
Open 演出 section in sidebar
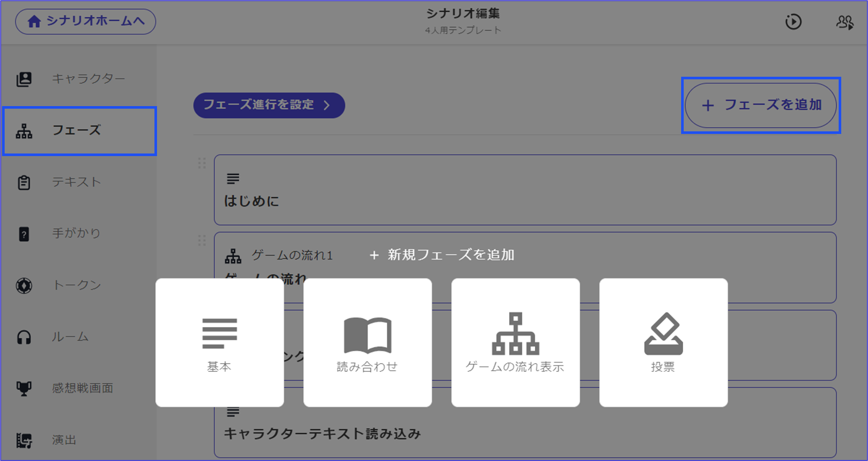[64, 440]
